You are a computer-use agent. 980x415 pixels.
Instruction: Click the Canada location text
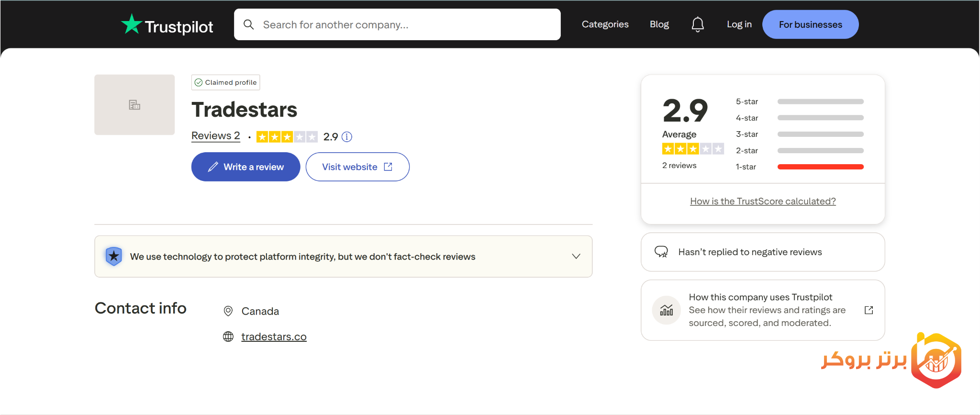click(260, 311)
